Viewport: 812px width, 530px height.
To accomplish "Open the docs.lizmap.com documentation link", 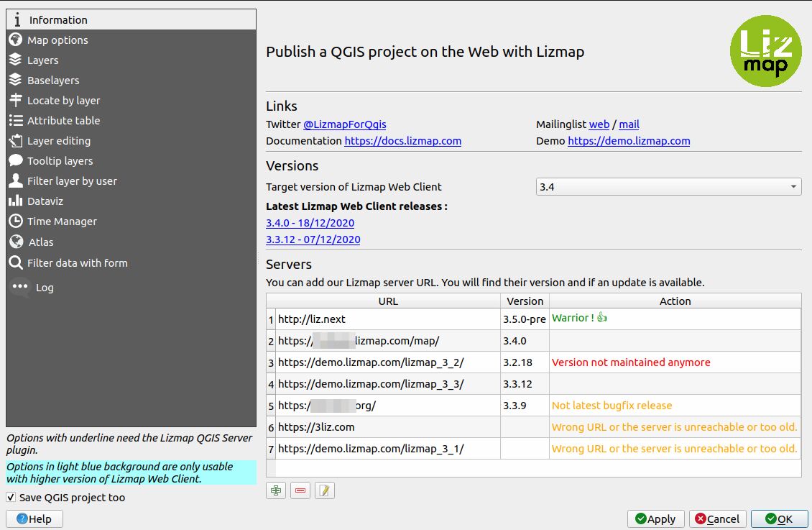I will tap(403, 141).
